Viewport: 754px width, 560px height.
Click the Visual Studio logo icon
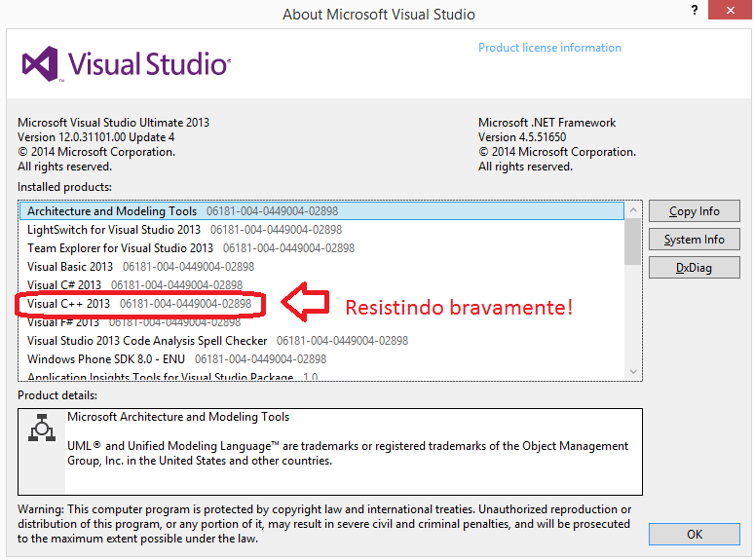click(x=41, y=65)
